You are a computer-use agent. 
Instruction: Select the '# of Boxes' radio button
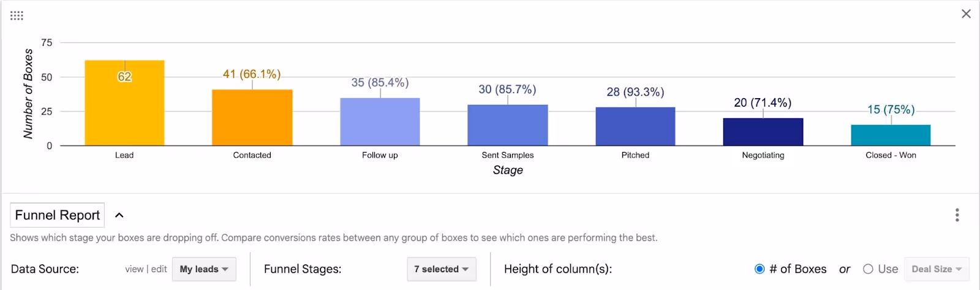pos(759,269)
